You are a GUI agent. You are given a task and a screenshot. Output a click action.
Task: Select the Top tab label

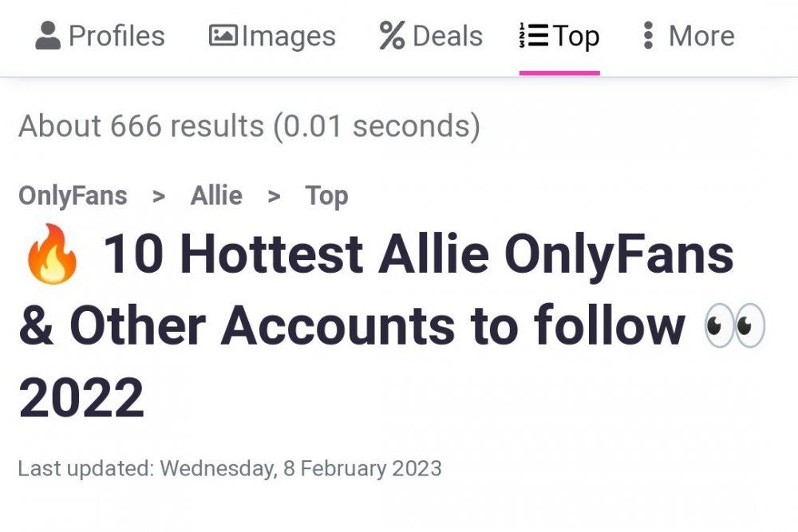(x=576, y=36)
